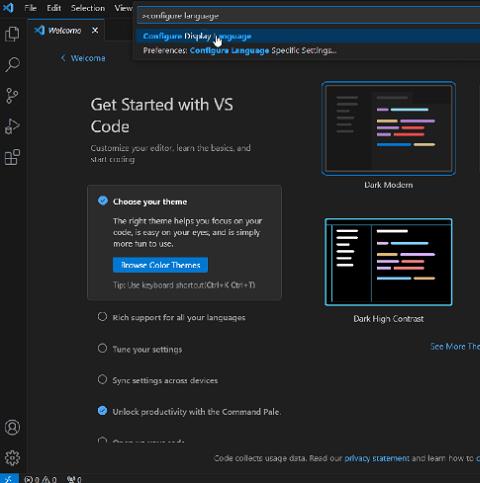Click the errors and warnings status indicator

(41, 479)
